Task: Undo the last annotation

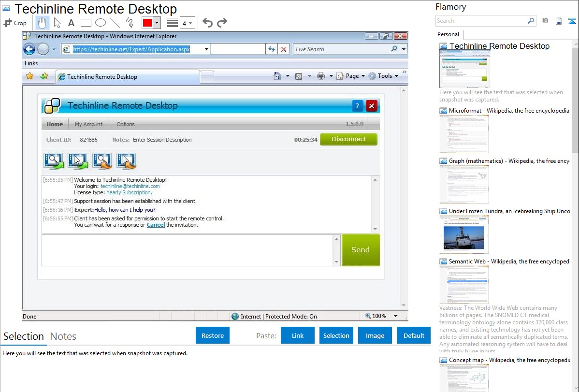Action: pyautogui.click(x=207, y=23)
